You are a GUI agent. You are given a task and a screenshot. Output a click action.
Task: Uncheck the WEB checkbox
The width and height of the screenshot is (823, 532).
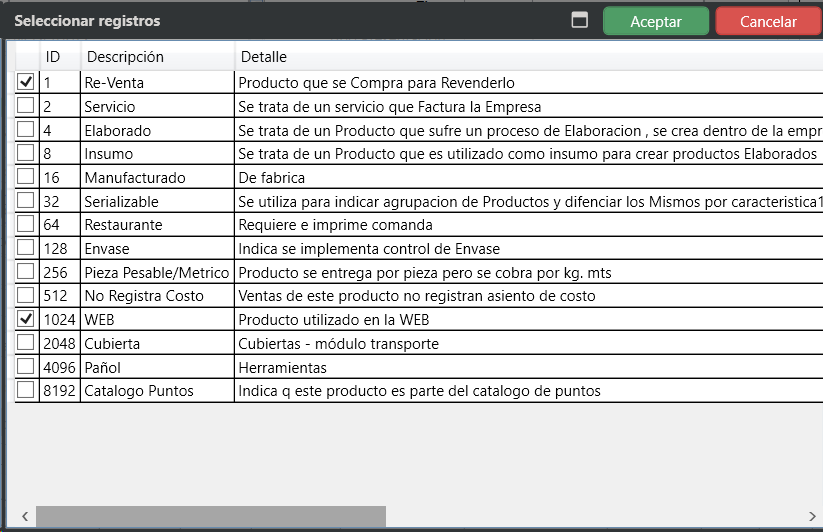tap(26, 320)
